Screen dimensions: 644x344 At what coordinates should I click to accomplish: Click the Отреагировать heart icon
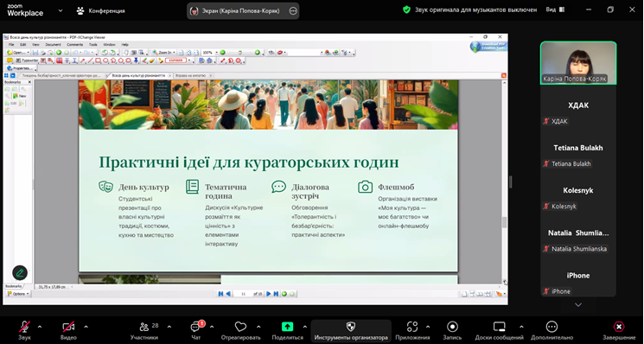coord(240,327)
